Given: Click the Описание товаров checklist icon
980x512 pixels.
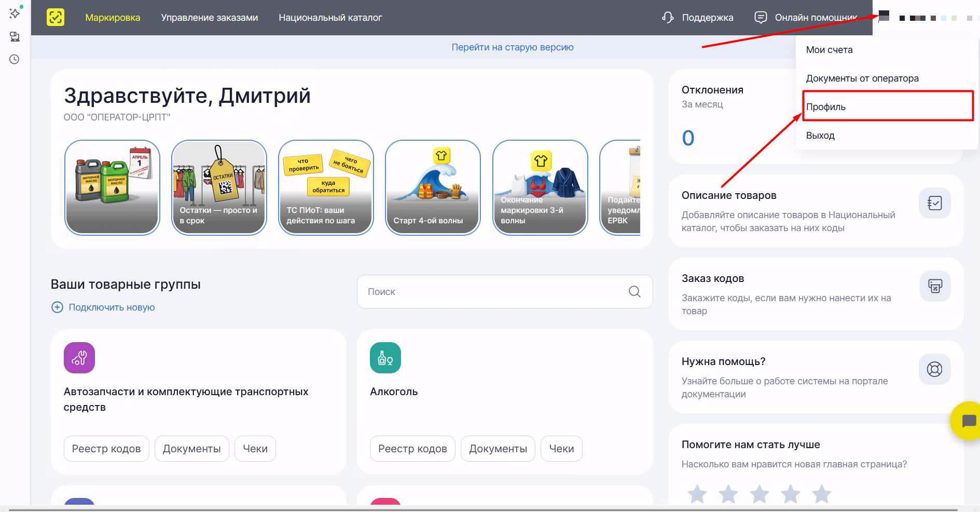Looking at the screenshot, I should [x=934, y=203].
